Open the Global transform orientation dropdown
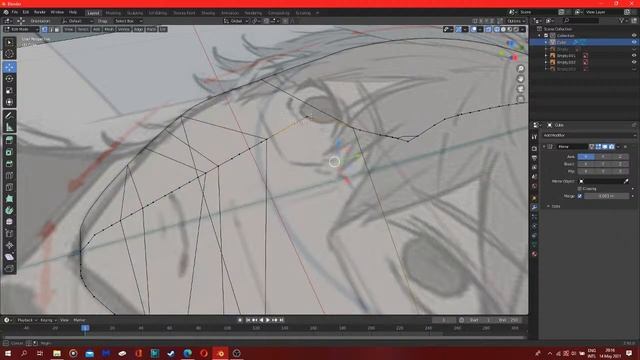640x360 pixels. tap(236, 21)
